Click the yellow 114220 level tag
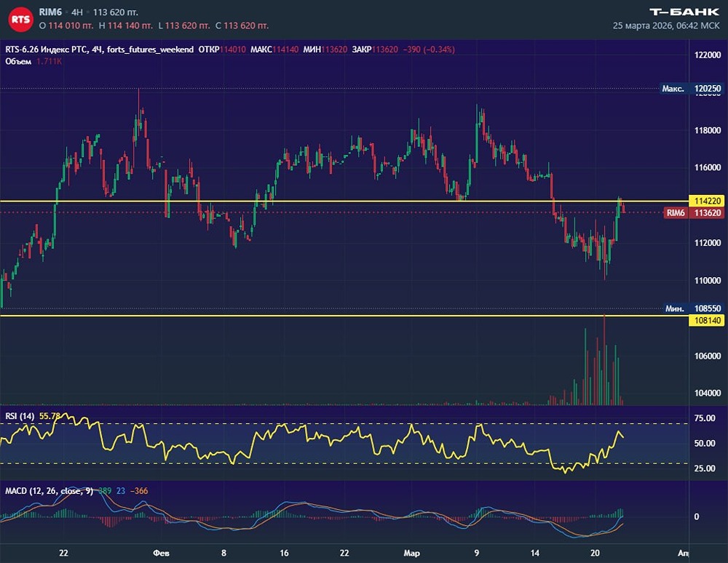 708,201
